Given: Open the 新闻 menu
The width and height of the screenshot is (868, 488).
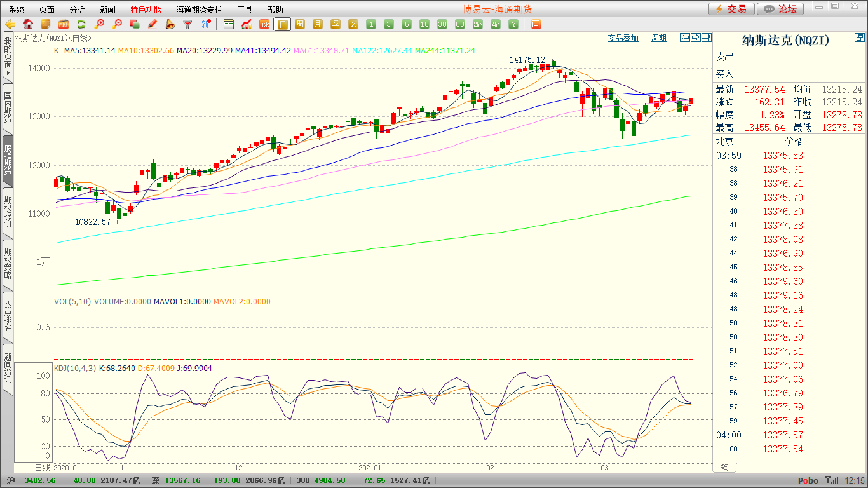Looking at the screenshot, I should coord(108,10).
